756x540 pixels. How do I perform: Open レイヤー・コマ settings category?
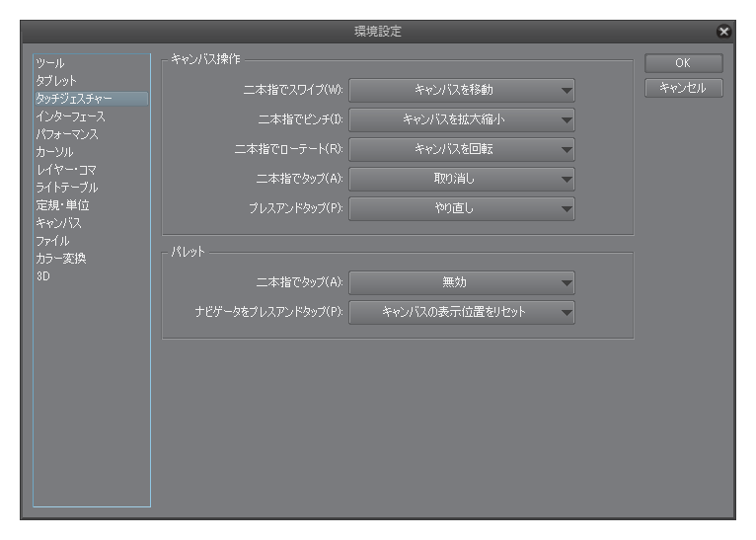point(66,170)
